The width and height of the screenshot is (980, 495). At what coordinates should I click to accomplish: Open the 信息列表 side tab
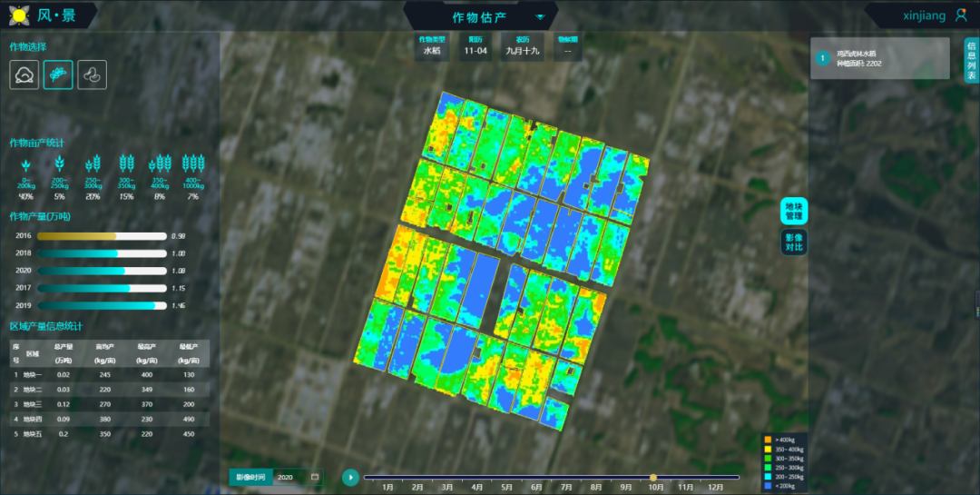coord(971,61)
